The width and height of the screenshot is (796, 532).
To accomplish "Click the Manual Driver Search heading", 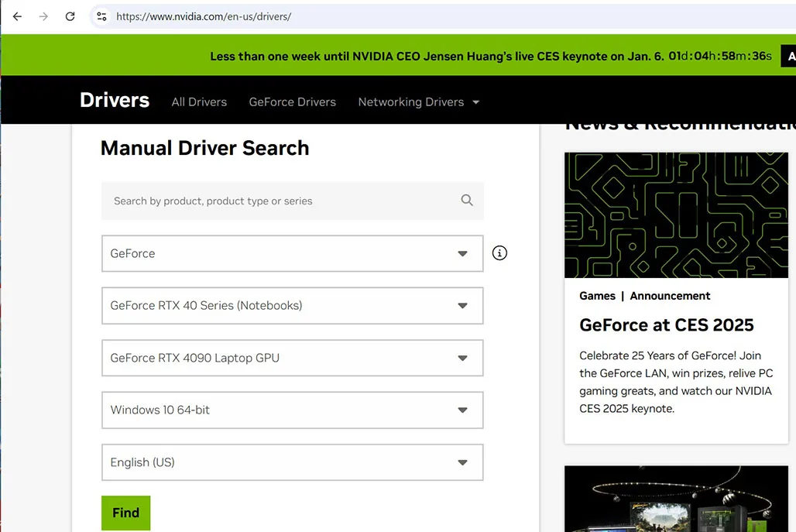I will (204, 148).
